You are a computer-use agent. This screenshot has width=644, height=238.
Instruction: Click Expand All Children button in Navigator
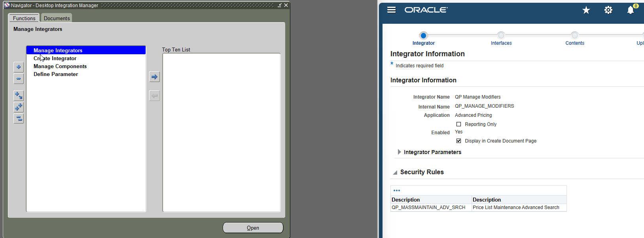[19, 95]
